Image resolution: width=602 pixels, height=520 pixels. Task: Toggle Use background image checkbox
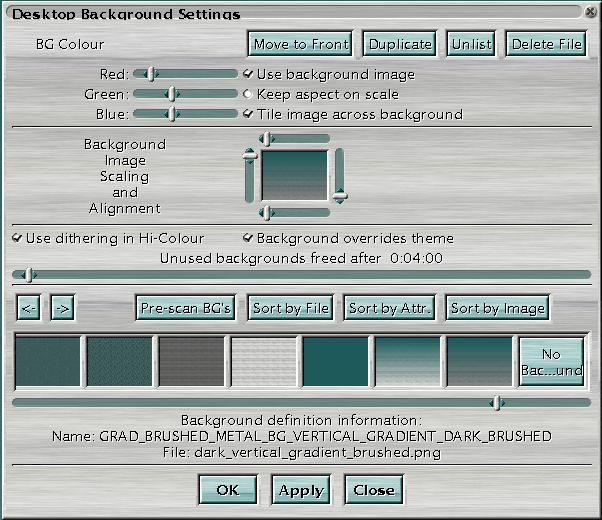pos(248,74)
